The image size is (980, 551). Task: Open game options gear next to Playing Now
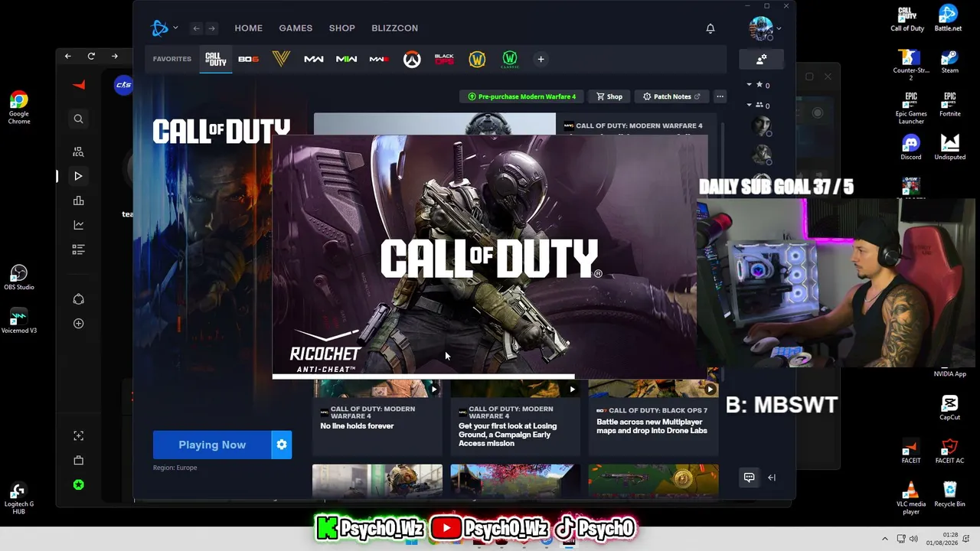pyautogui.click(x=282, y=445)
